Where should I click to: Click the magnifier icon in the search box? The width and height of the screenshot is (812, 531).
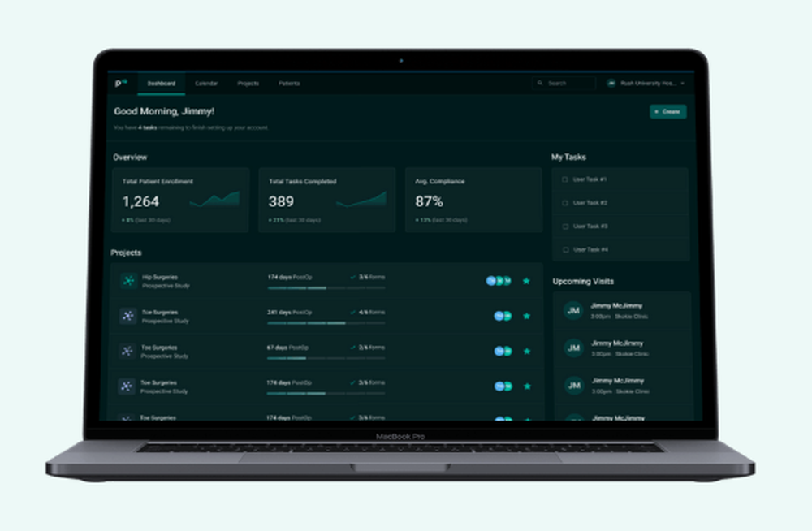pyautogui.click(x=540, y=83)
